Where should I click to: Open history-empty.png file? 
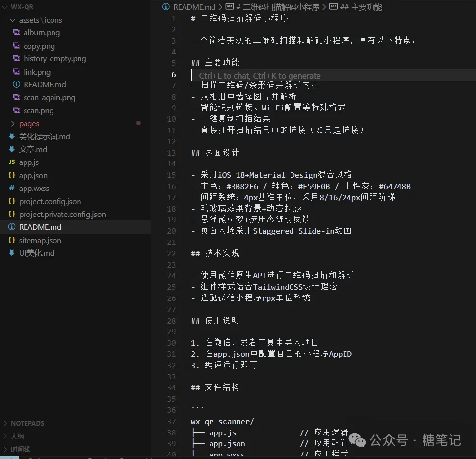click(55, 59)
